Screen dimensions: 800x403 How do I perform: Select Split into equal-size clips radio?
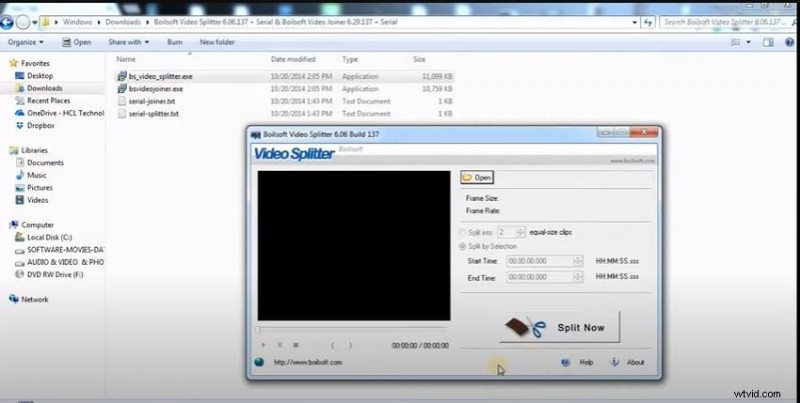click(463, 233)
